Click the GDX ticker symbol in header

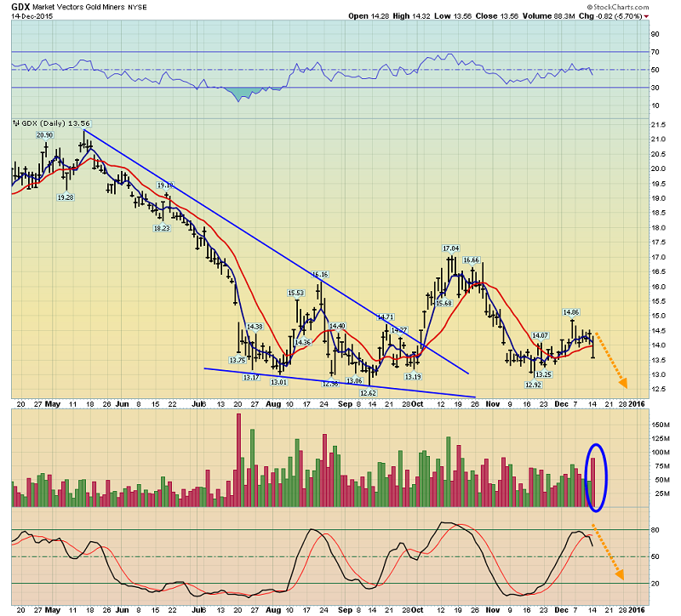pyautogui.click(x=20, y=7)
